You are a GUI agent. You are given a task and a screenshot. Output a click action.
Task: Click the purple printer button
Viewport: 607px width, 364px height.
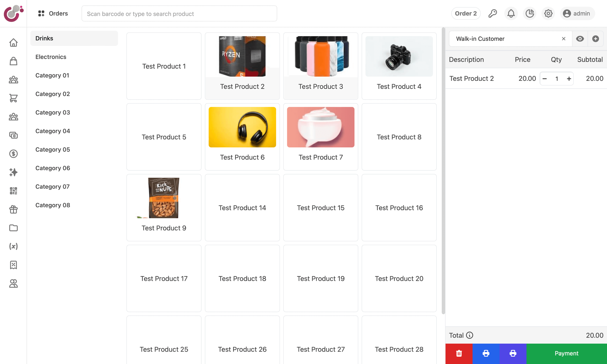(x=513, y=353)
